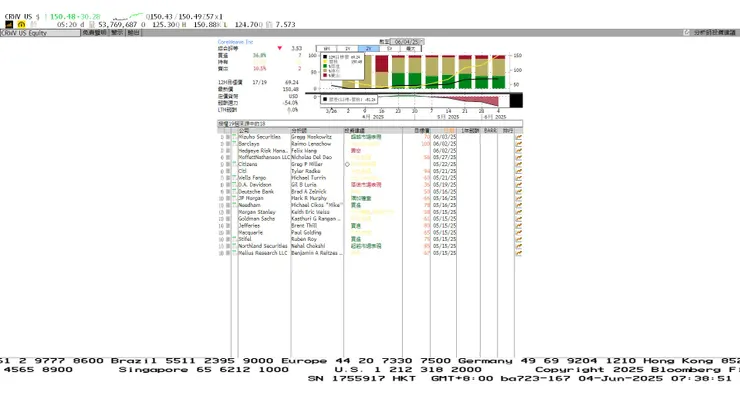The image size is (740, 400).
Task: Open the chart icon in Citi row
Action: click(x=519, y=171)
